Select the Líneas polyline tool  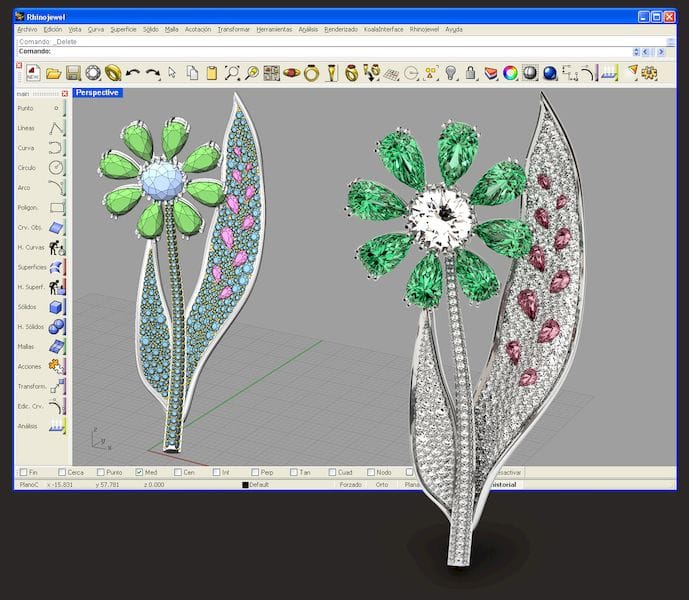tap(57, 128)
